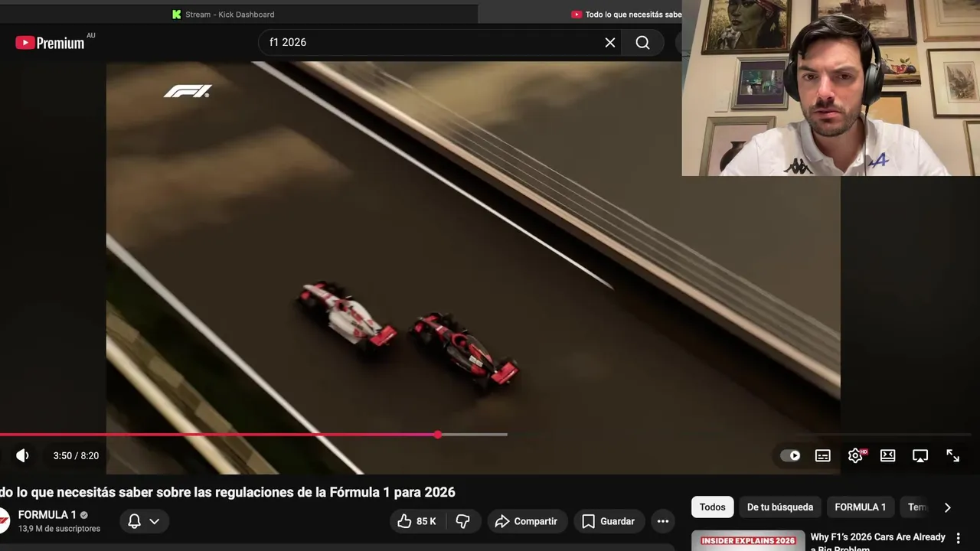
Task: Switch to theater mode
Action: (x=888, y=455)
